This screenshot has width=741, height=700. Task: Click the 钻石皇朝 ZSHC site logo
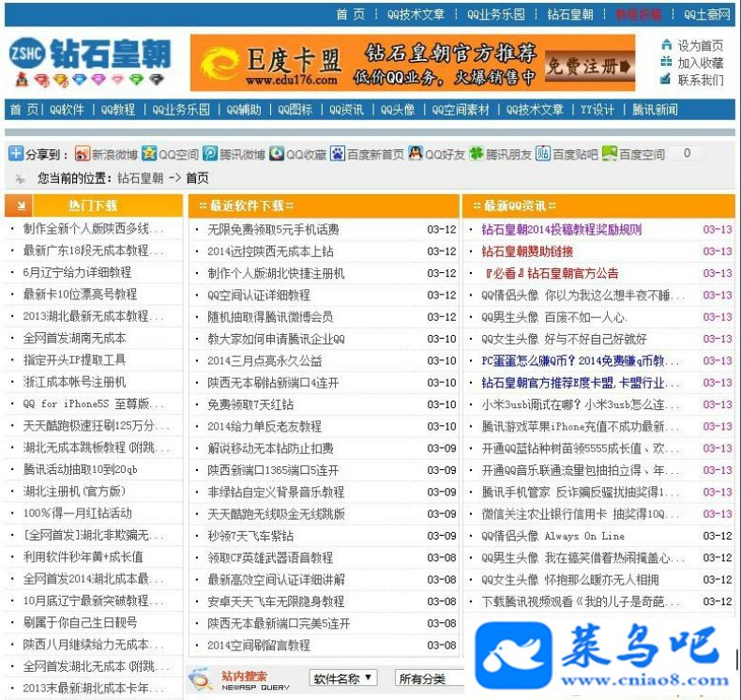point(89,62)
